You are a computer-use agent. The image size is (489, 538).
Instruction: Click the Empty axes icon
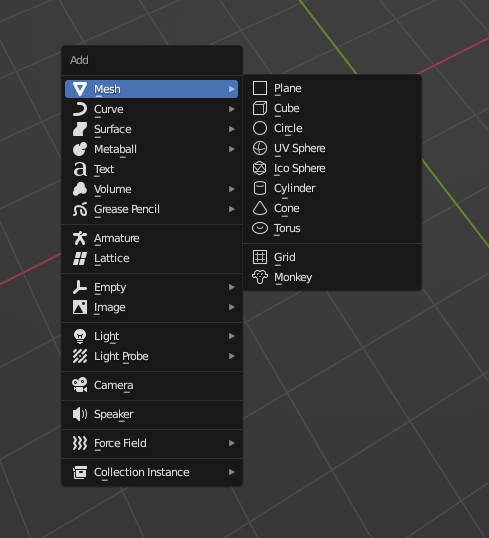(80, 287)
